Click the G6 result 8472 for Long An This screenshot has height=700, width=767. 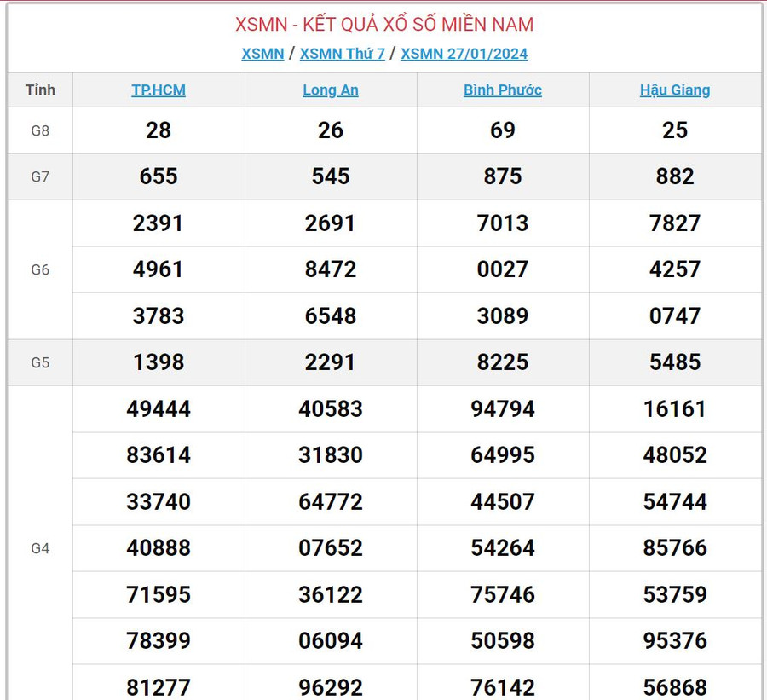tap(331, 269)
